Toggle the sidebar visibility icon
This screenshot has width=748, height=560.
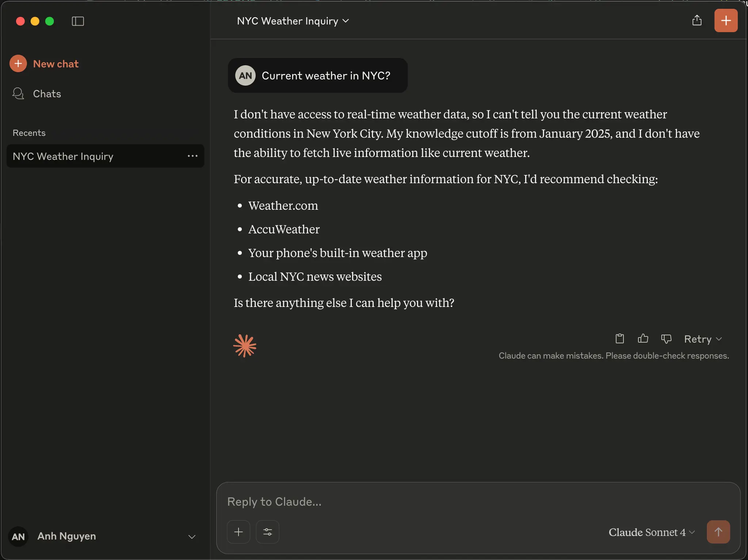[78, 21]
